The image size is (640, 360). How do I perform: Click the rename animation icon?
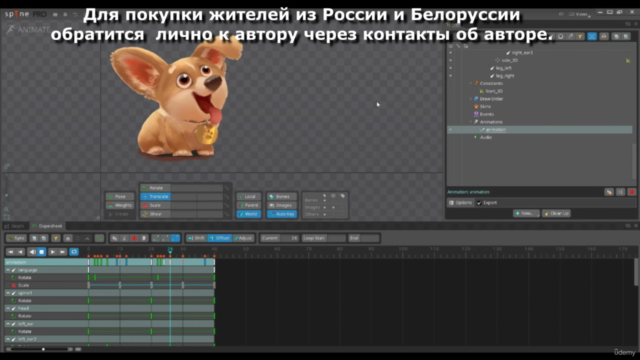click(620, 192)
